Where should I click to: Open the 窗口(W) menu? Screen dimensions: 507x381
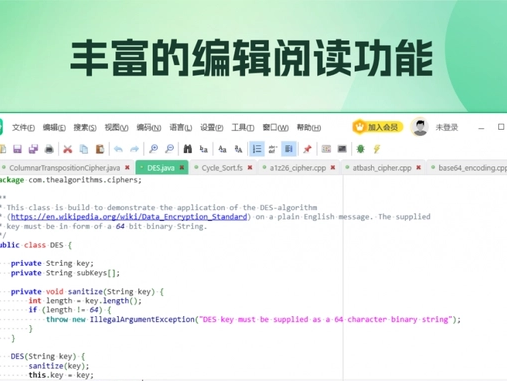point(275,128)
